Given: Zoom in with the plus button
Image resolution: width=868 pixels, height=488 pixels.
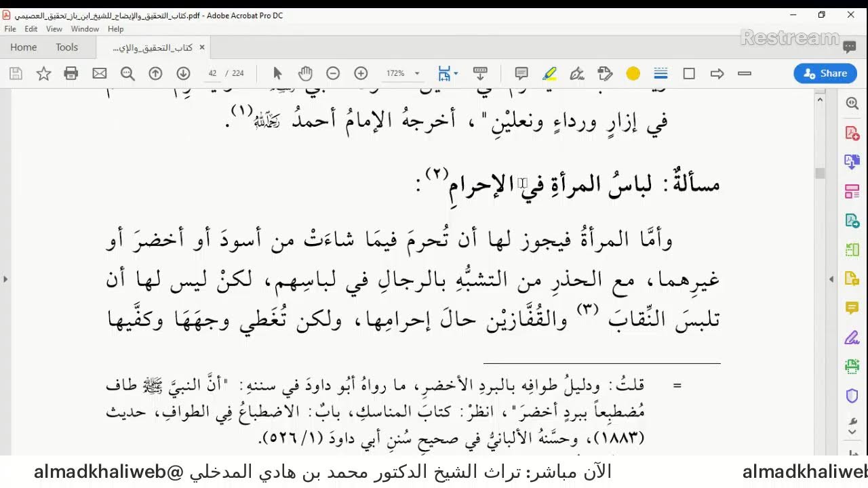Looking at the screenshot, I should [361, 73].
